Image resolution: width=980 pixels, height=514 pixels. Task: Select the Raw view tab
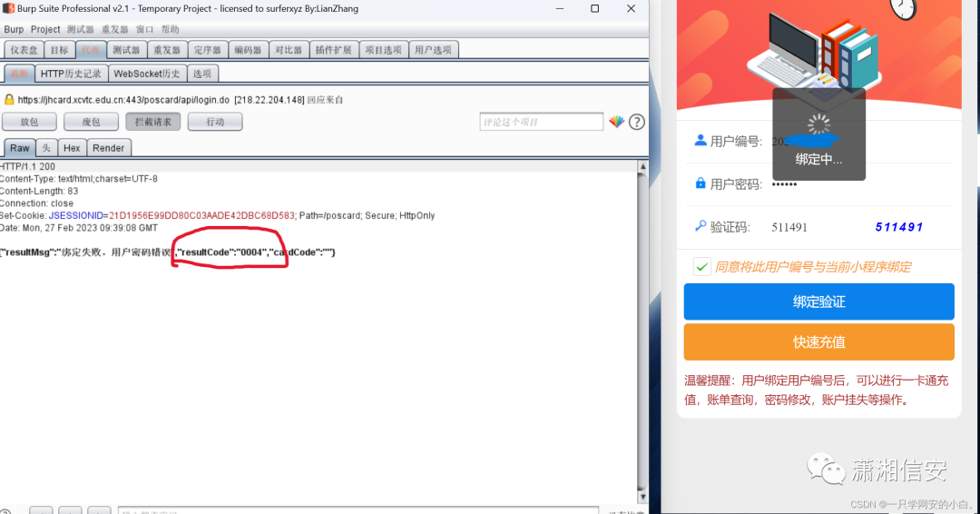pos(19,148)
